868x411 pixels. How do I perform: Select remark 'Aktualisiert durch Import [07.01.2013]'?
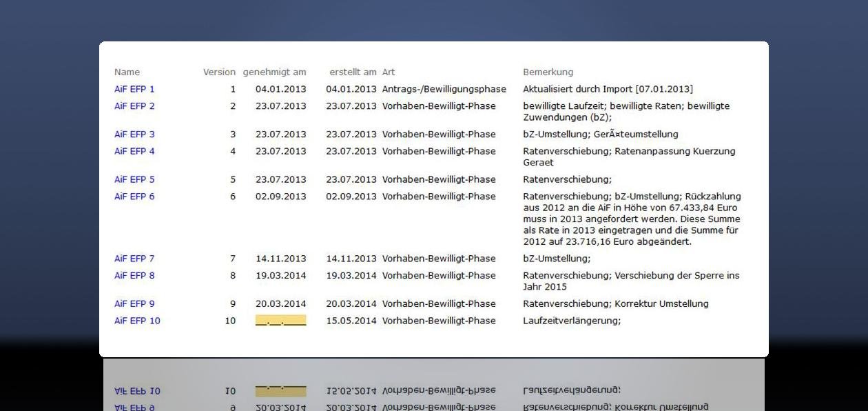click(x=608, y=89)
